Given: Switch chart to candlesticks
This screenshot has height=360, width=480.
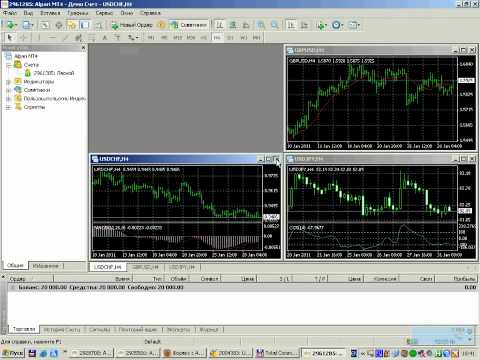Looking at the screenshot, I should (233, 25).
